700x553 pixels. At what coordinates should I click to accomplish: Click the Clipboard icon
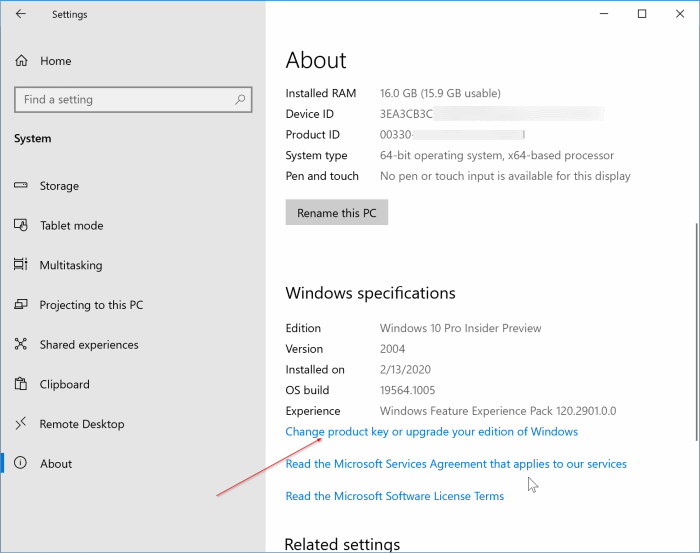21,383
